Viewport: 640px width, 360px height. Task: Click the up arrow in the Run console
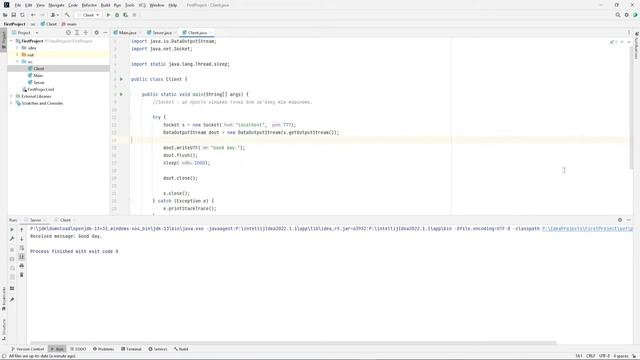[x=22, y=230]
